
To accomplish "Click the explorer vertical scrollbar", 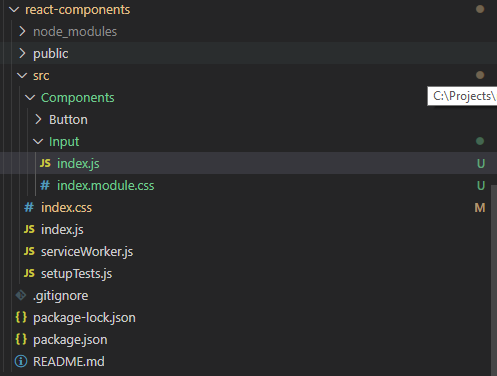I will (x=494, y=280).
